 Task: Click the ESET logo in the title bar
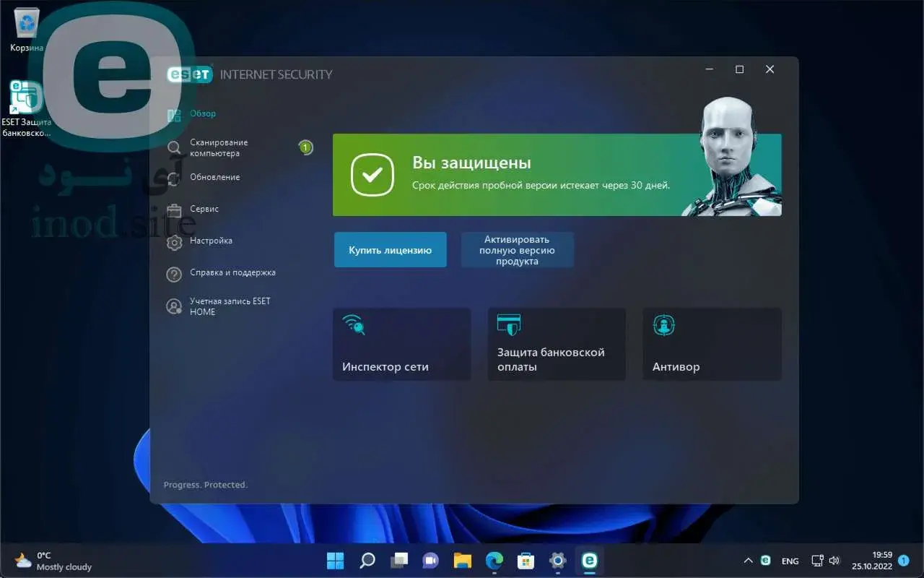[190, 74]
